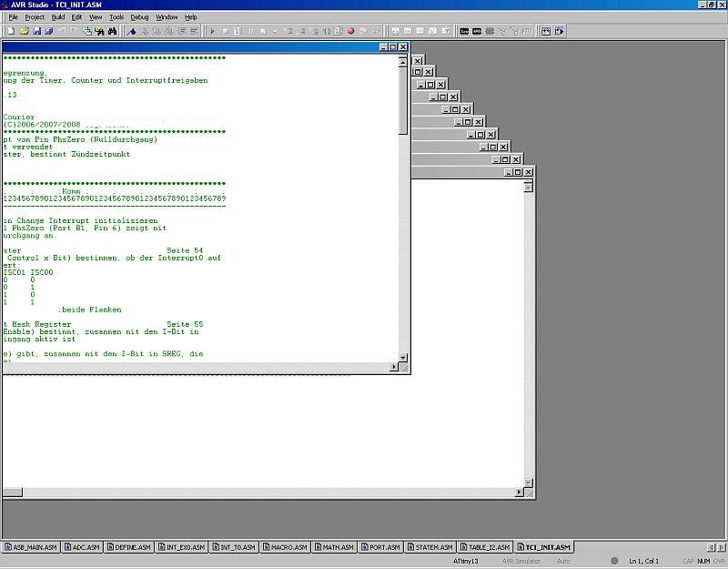This screenshot has height=569, width=728.
Task: Click back window scrollbar down arrow
Action: (x=529, y=483)
